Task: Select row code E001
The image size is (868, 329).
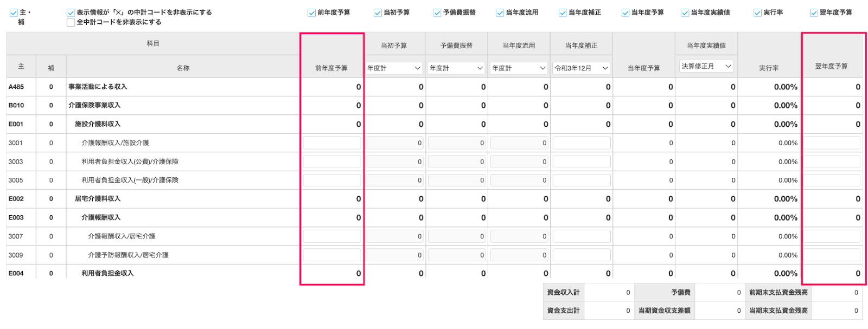Action: click(x=16, y=124)
